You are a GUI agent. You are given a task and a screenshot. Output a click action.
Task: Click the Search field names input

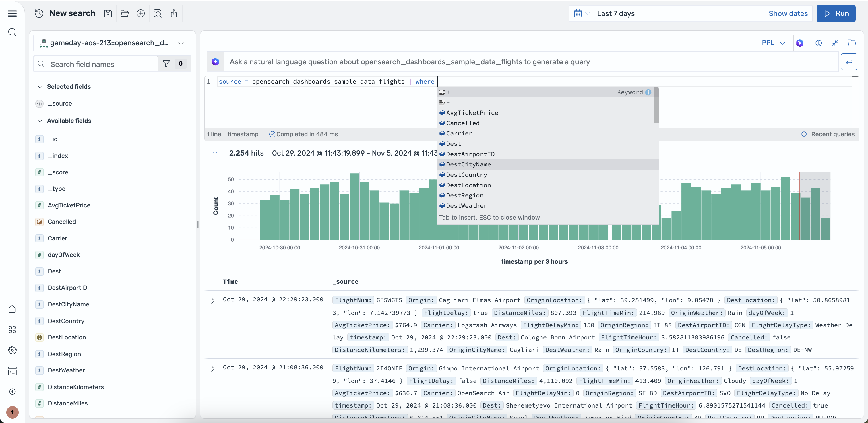(101, 64)
